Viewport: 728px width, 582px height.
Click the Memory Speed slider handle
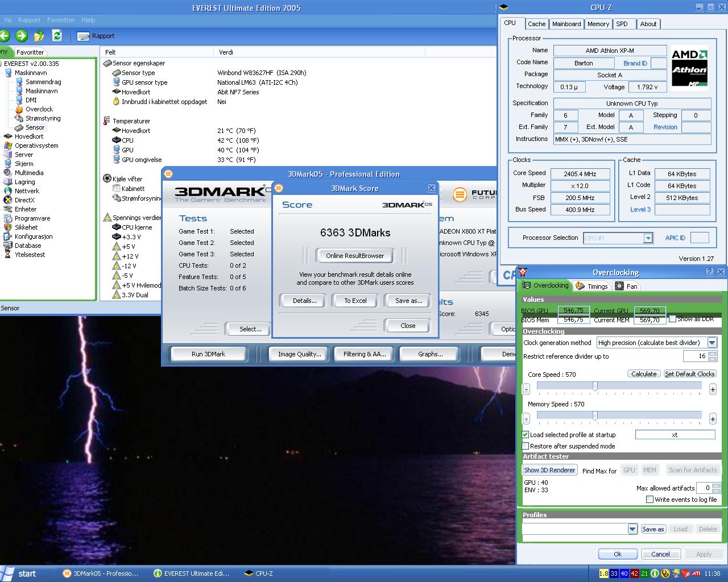(x=595, y=416)
